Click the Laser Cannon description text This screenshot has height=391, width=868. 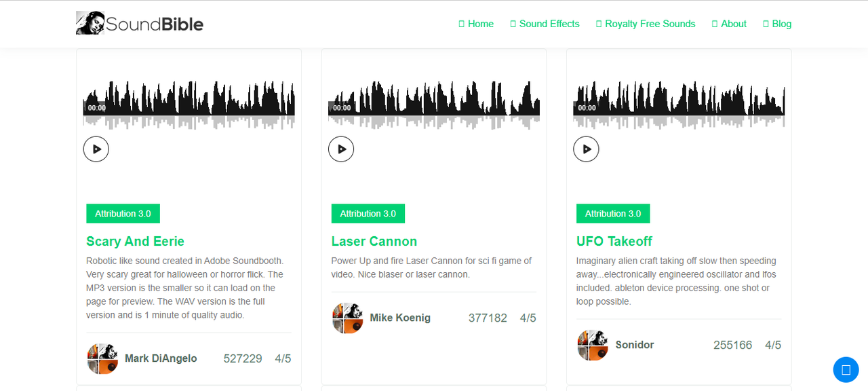pos(431,267)
